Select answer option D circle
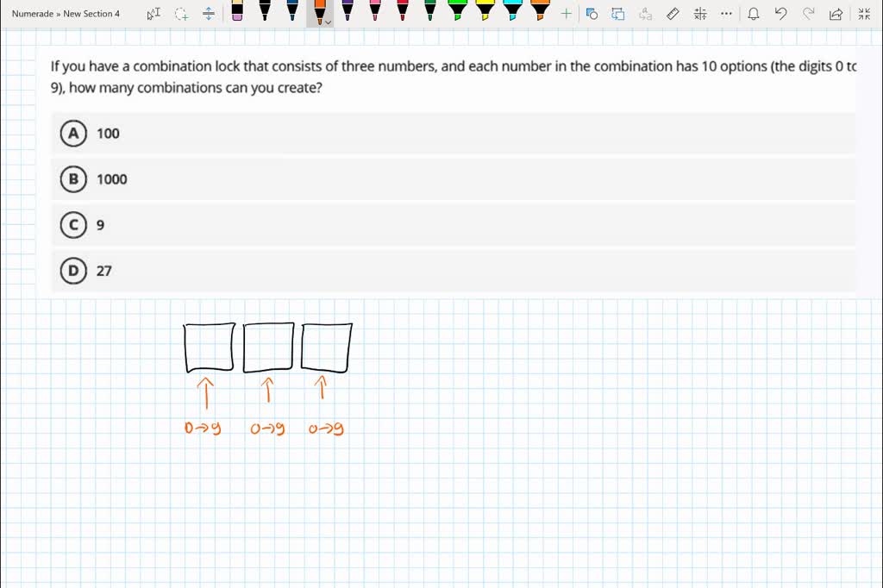This screenshot has height=588, width=883. coord(73,271)
